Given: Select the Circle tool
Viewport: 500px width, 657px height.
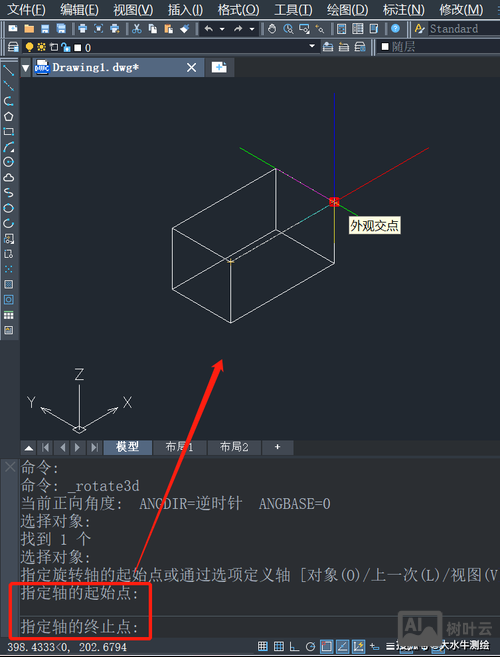Looking at the screenshot, I should [8, 162].
